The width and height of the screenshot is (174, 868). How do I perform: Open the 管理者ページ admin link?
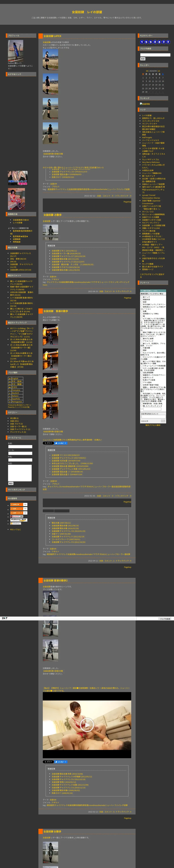tap(147, 269)
